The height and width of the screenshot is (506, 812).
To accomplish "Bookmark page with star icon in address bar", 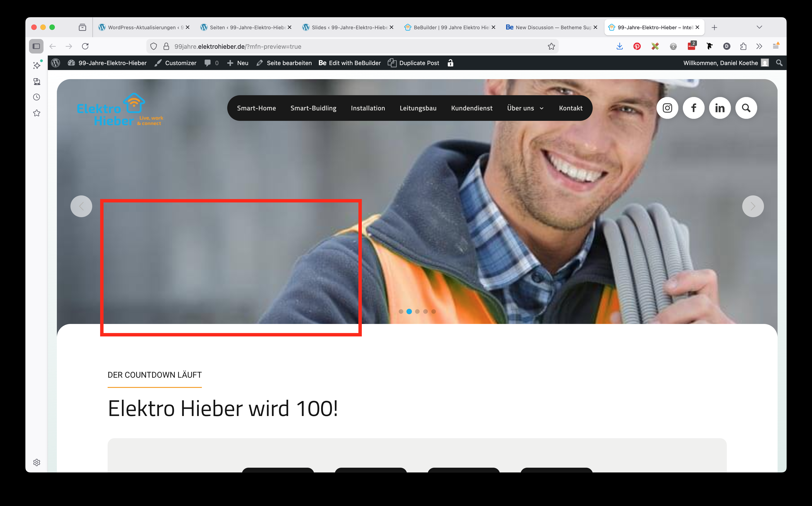I will (551, 46).
